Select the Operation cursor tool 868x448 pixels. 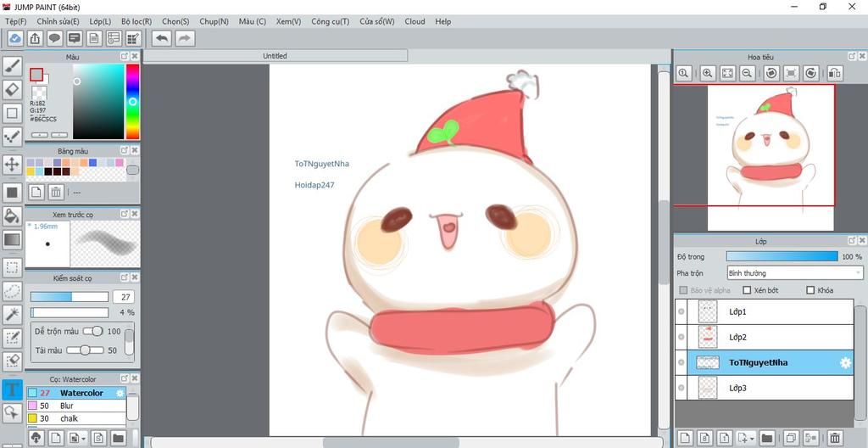12,412
